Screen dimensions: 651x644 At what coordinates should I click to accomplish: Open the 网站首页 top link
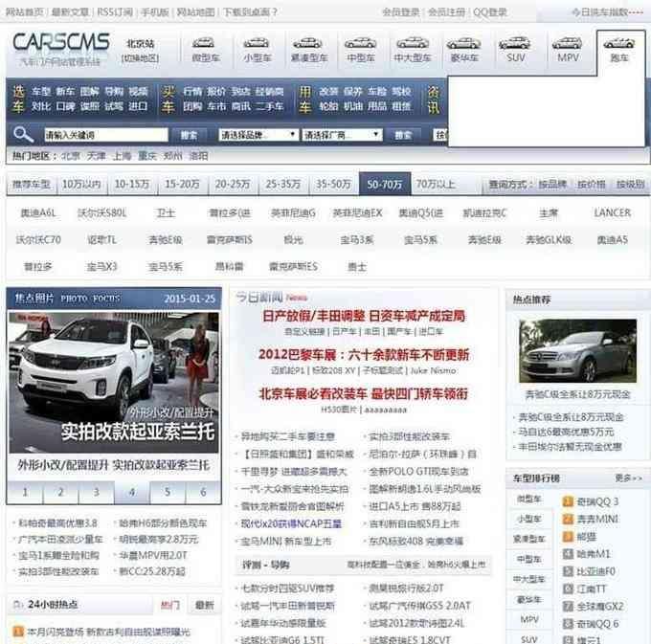tap(25, 12)
